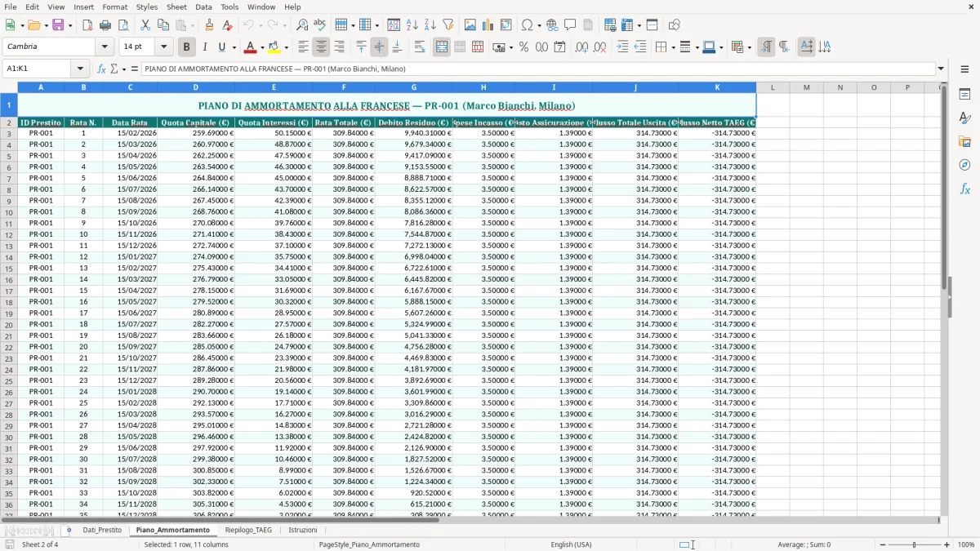Print the spreadsheet via printer icon

105,25
